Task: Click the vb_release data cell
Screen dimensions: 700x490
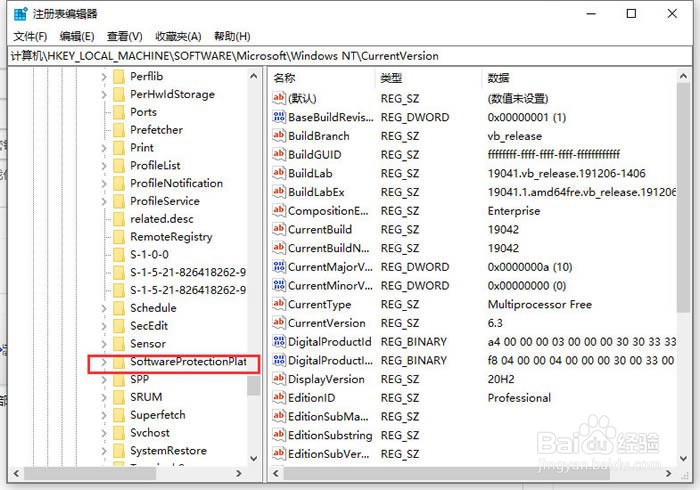Action: tap(515, 136)
